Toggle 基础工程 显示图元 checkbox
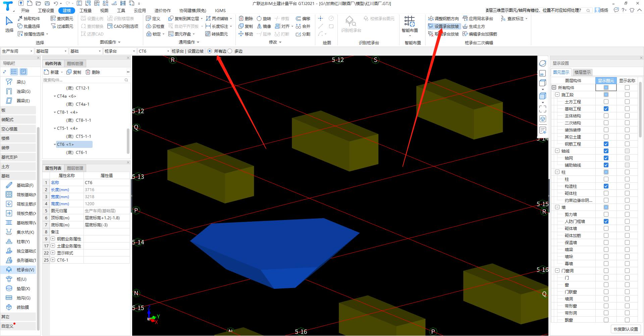The height and width of the screenshot is (336, 644). [x=606, y=109]
